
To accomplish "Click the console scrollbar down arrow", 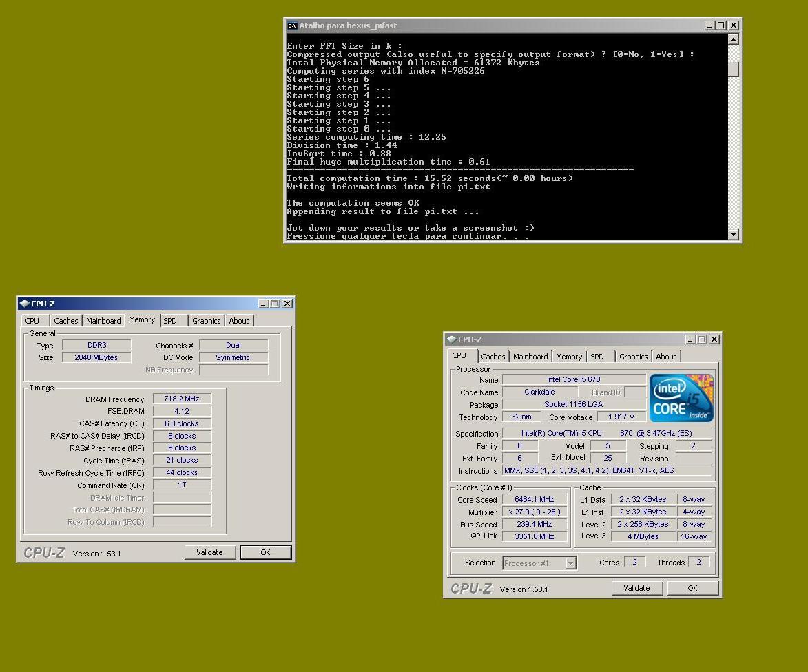I will (734, 235).
